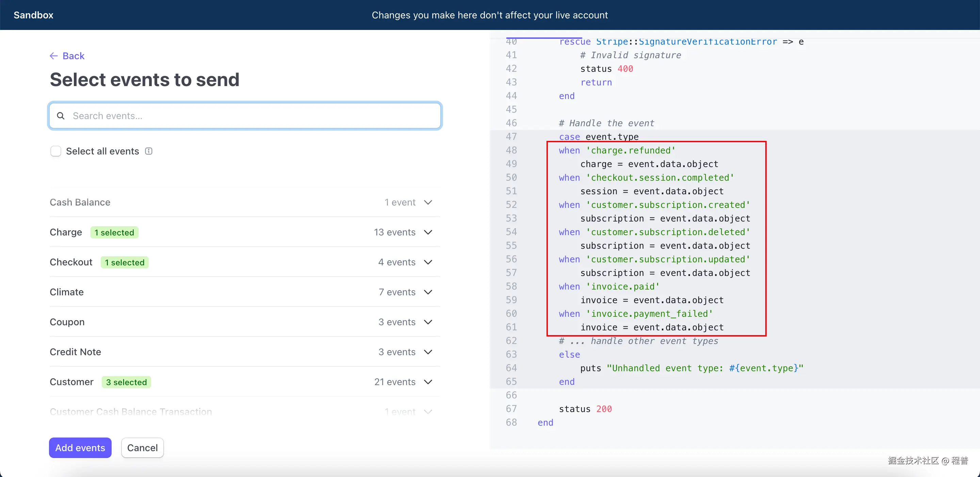Expand the Charge category chevron

(428, 232)
